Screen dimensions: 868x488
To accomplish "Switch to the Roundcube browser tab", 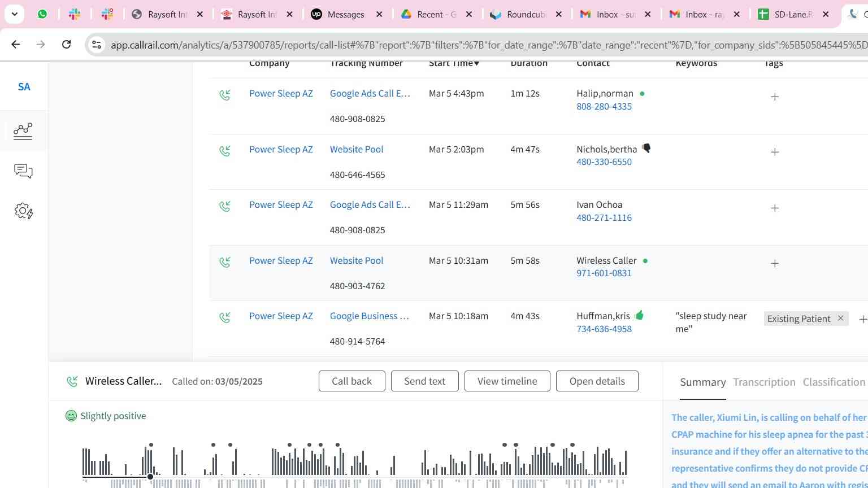I will pos(526,14).
